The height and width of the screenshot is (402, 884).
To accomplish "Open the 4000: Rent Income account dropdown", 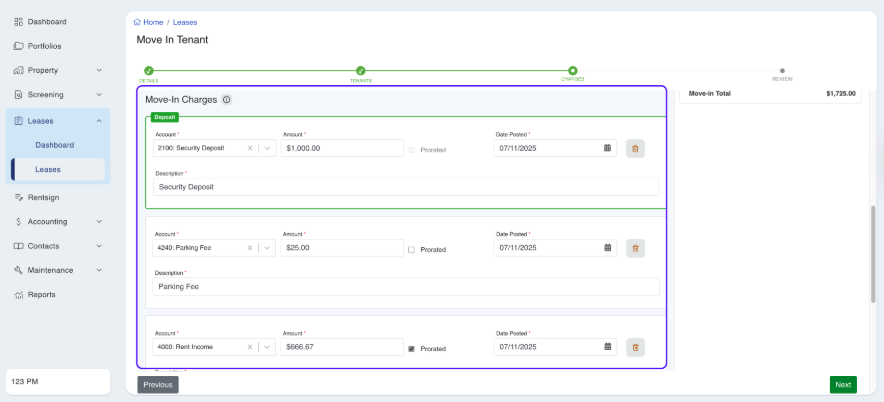I will coord(268,347).
